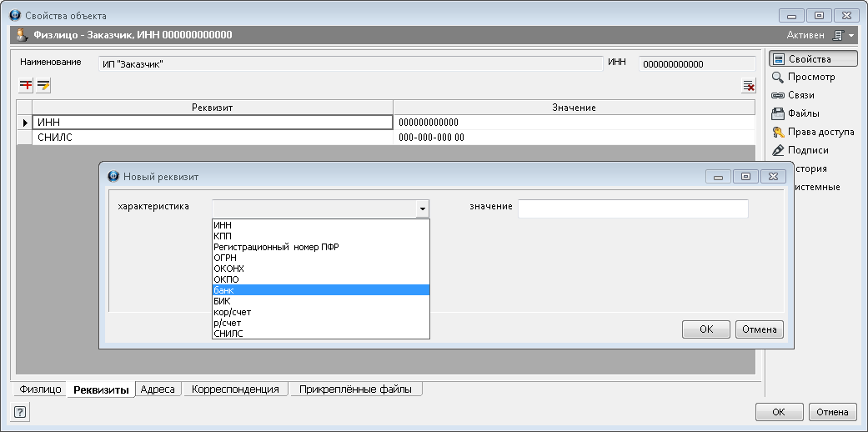Viewport: 868px width, 432px height.
Task: Click the edit requisite pencil icon
Action: 43,85
